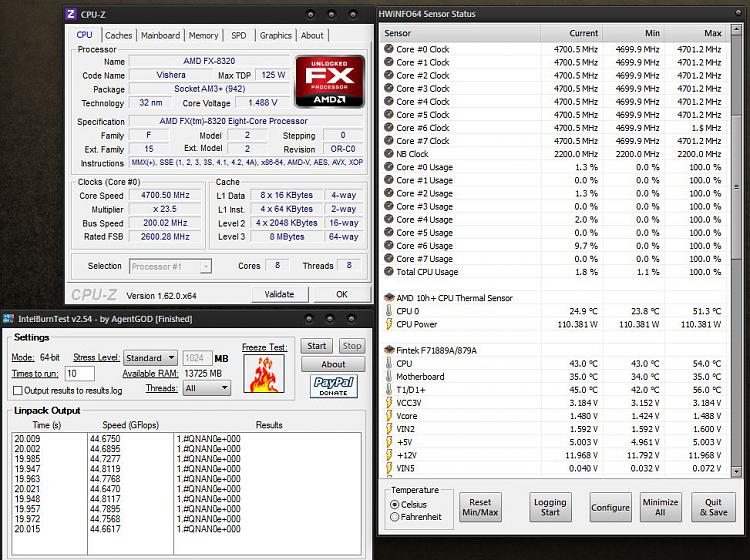Click the Min column header
750x560 pixels.
pos(633,33)
